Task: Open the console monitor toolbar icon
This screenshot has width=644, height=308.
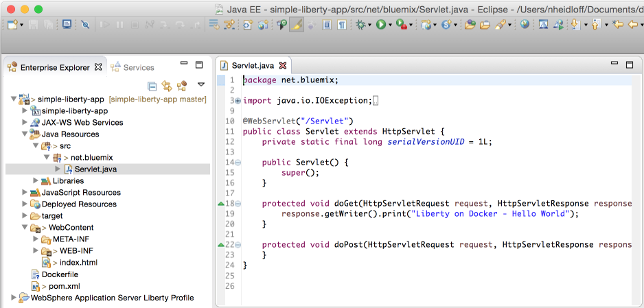Action: pyautogui.click(x=67, y=25)
